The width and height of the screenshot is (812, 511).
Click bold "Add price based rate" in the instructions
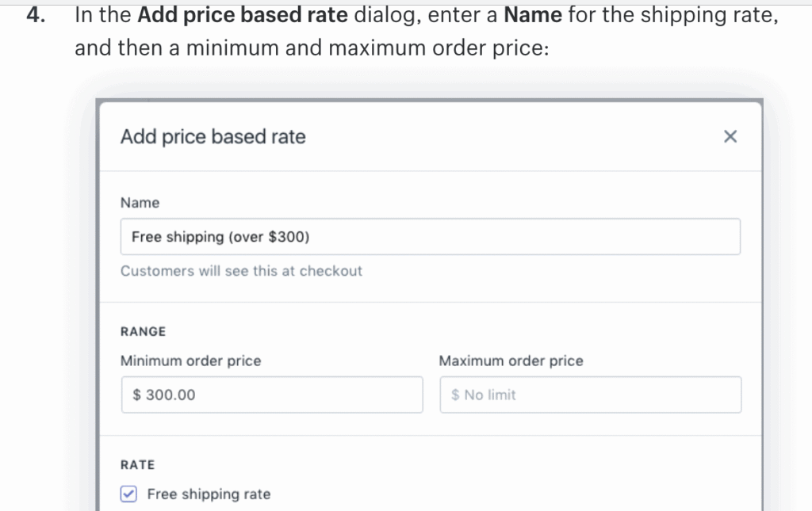[242, 16]
